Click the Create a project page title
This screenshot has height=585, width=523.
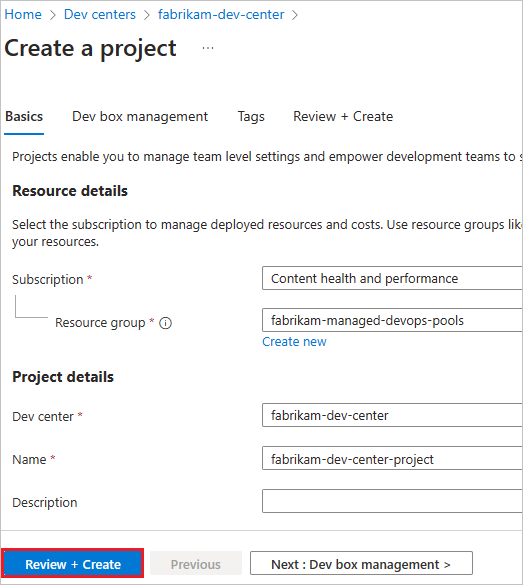90,49
